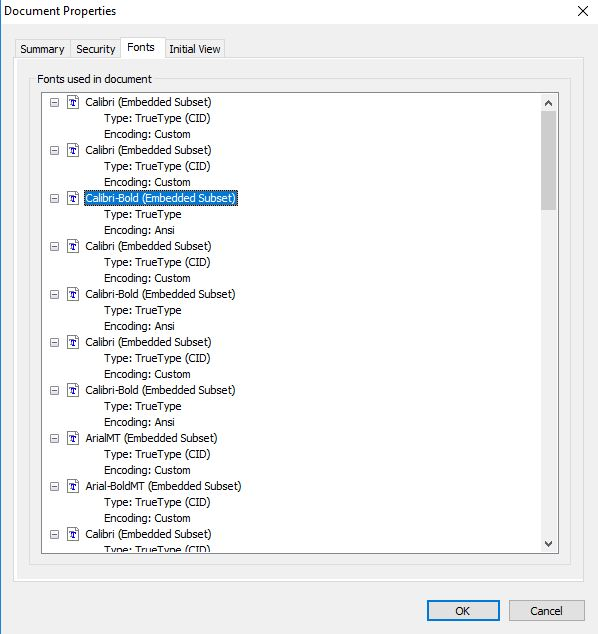Click the font icon of the last Calibri entry

73,535
